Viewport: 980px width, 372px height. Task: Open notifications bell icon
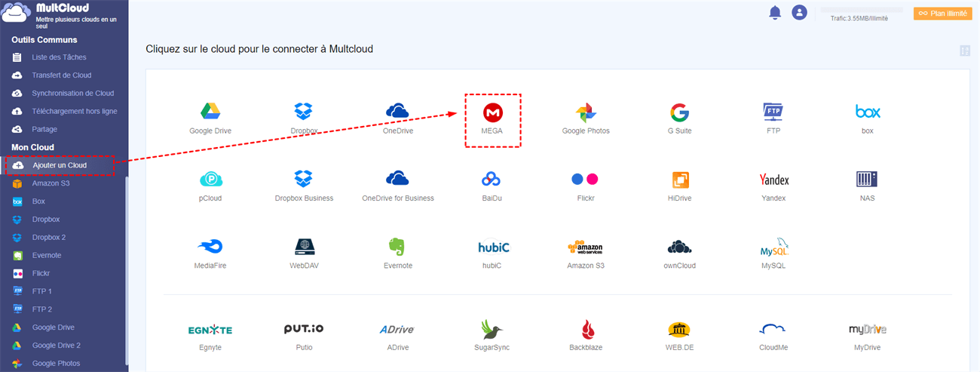[774, 13]
